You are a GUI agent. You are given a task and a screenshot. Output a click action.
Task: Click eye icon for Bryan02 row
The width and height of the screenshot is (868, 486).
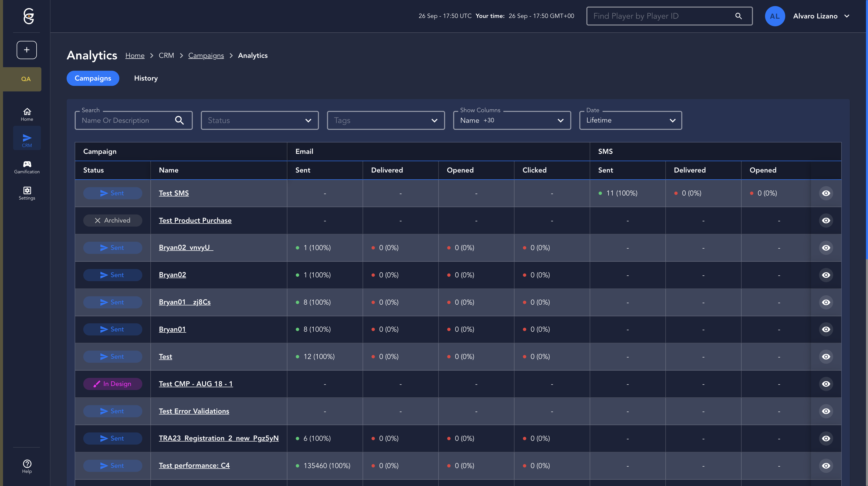point(826,275)
